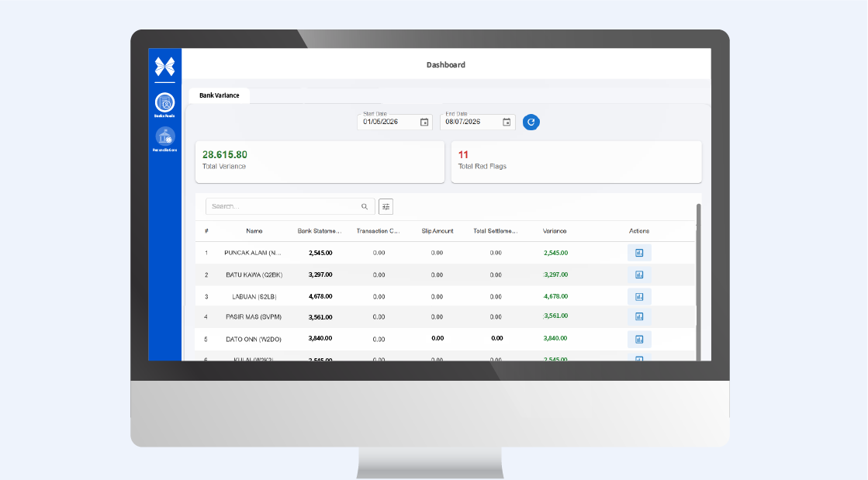Focus the Search box

(290, 206)
